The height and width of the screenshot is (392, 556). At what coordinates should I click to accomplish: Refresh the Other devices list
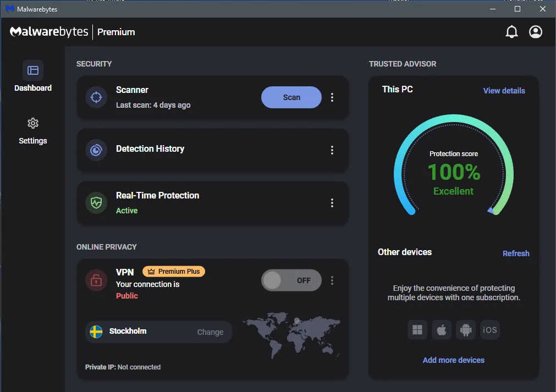516,253
